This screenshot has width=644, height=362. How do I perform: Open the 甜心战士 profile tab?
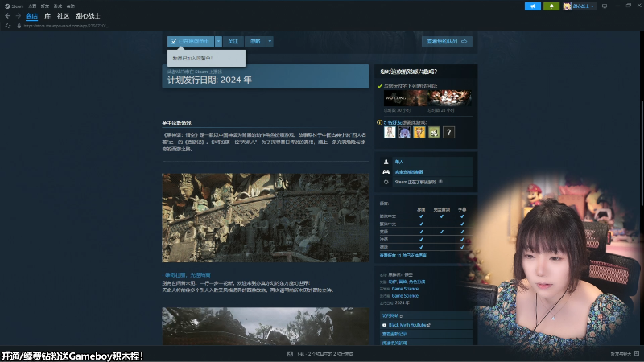[x=88, y=16]
